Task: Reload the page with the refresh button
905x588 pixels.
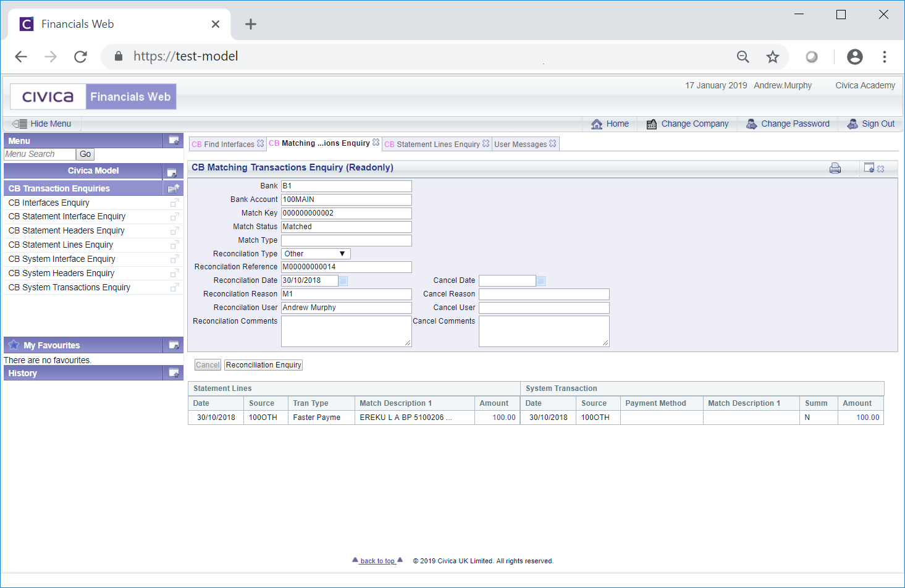Action: pyautogui.click(x=80, y=57)
